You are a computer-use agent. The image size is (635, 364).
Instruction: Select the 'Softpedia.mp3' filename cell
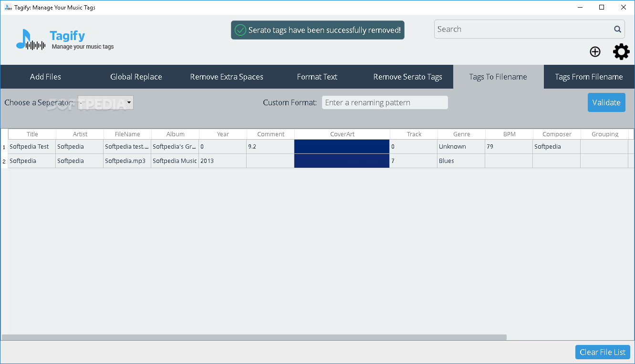point(127,161)
